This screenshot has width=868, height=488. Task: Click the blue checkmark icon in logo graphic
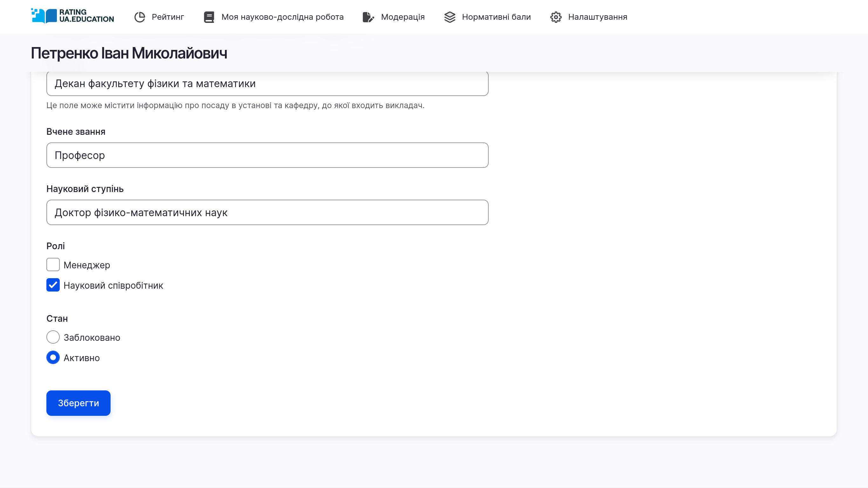coord(44,17)
